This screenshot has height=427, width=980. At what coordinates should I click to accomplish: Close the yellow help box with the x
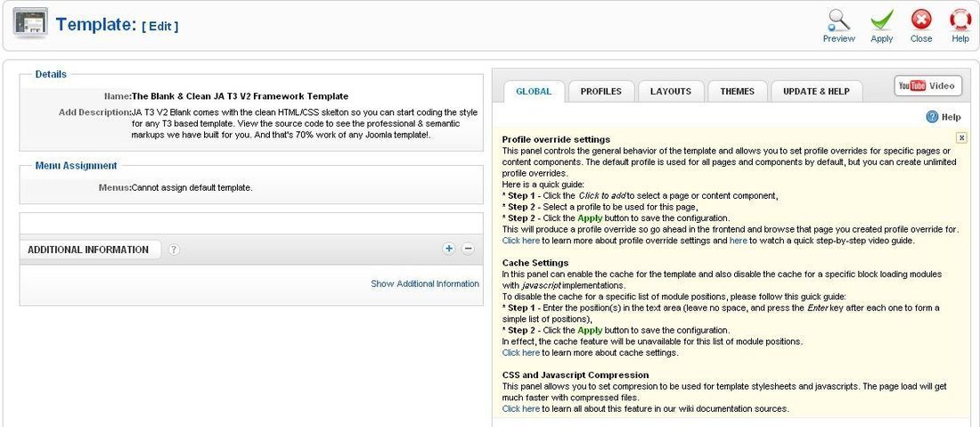point(961,137)
